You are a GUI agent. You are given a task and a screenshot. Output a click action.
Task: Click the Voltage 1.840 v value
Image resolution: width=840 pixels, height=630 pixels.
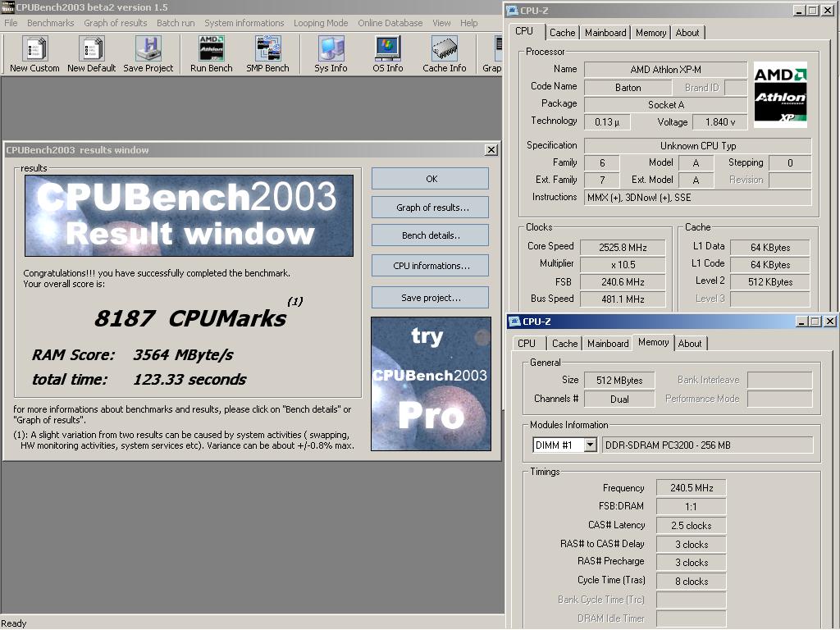pyautogui.click(x=720, y=122)
